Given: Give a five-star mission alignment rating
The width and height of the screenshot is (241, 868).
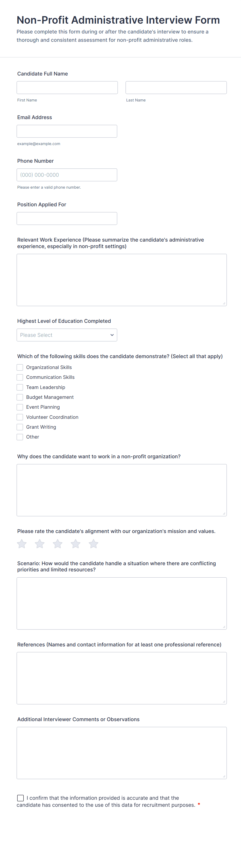Looking at the screenshot, I should (94, 544).
